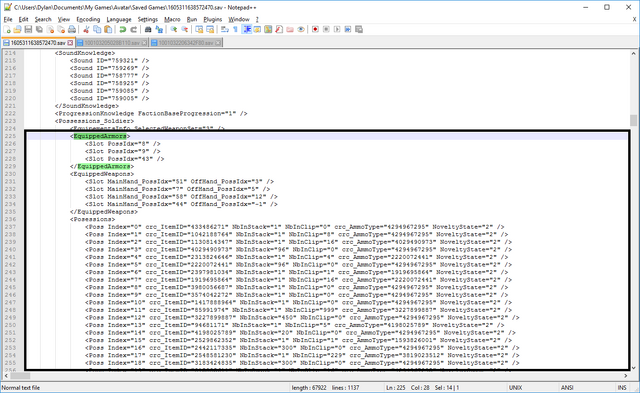Click the menu bar X to close document
The image size is (640, 393).
coord(634,19)
